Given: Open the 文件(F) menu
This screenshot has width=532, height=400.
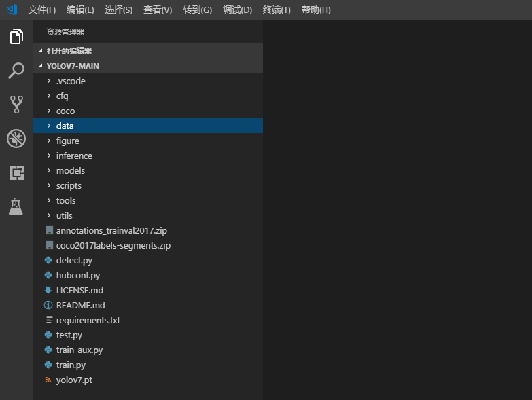Looking at the screenshot, I should pyautogui.click(x=41, y=10).
